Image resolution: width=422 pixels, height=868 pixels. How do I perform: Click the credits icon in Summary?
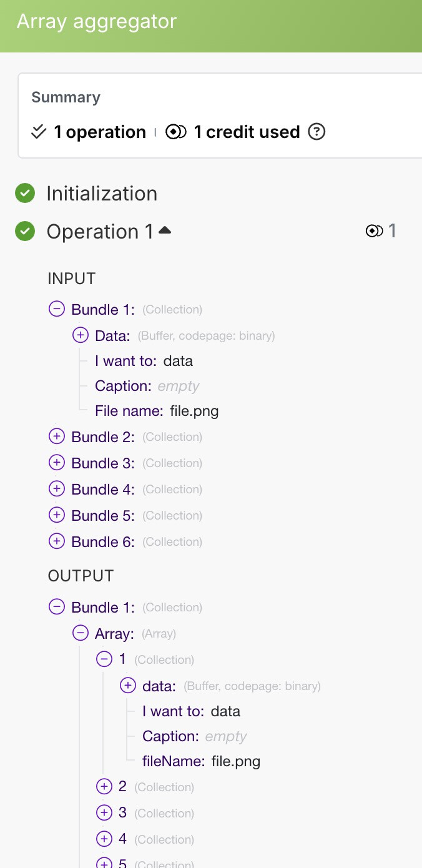[176, 132]
